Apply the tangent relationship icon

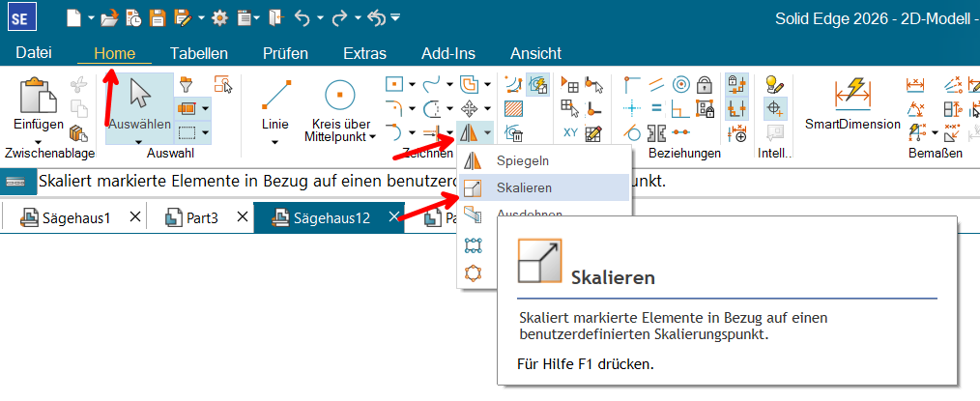click(x=632, y=132)
